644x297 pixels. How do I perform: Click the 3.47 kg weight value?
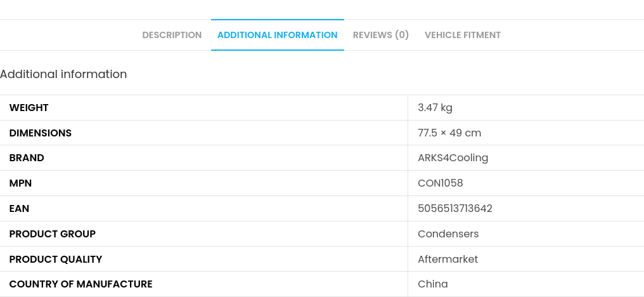pos(435,108)
